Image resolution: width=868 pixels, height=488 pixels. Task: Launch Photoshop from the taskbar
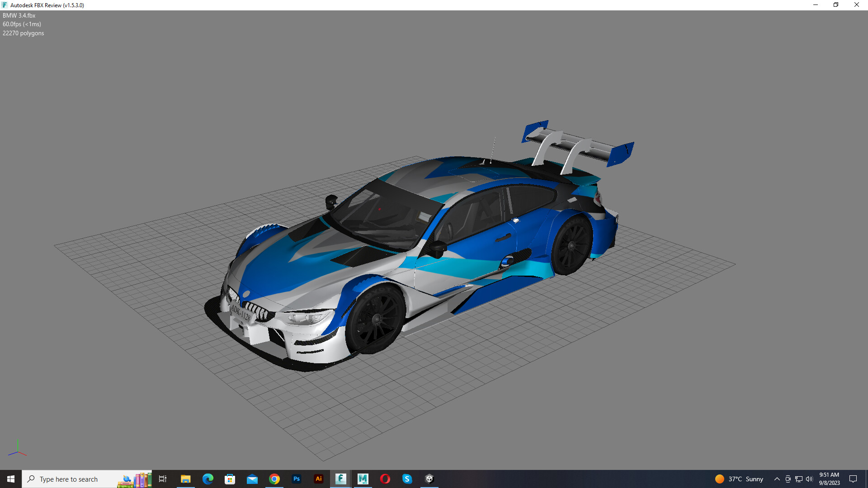coord(297,479)
